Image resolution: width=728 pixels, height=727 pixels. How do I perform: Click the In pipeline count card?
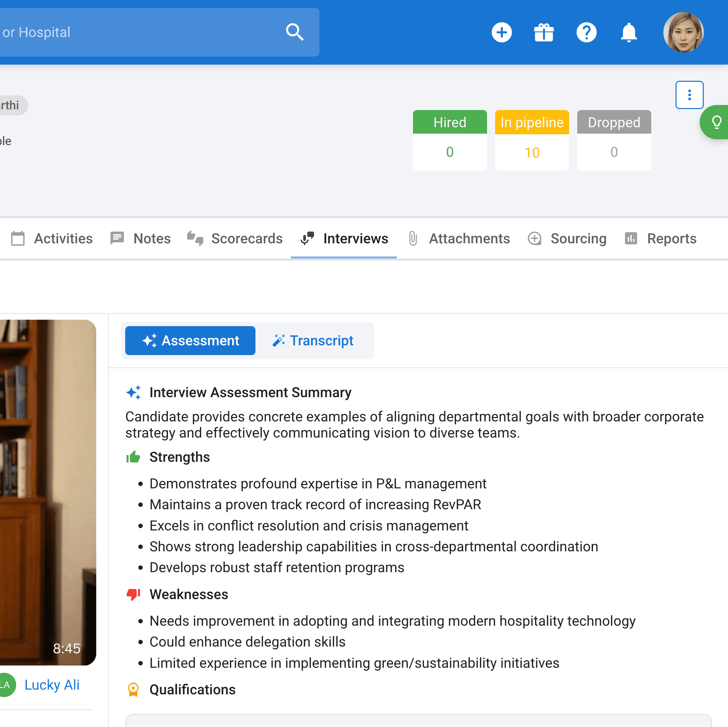click(x=532, y=140)
